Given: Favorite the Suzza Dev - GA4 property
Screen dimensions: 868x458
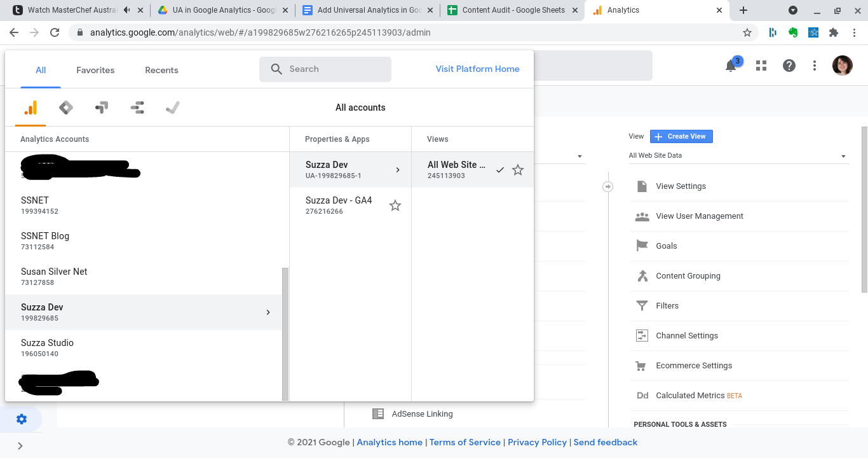Looking at the screenshot, I should [x=395, y=205].
